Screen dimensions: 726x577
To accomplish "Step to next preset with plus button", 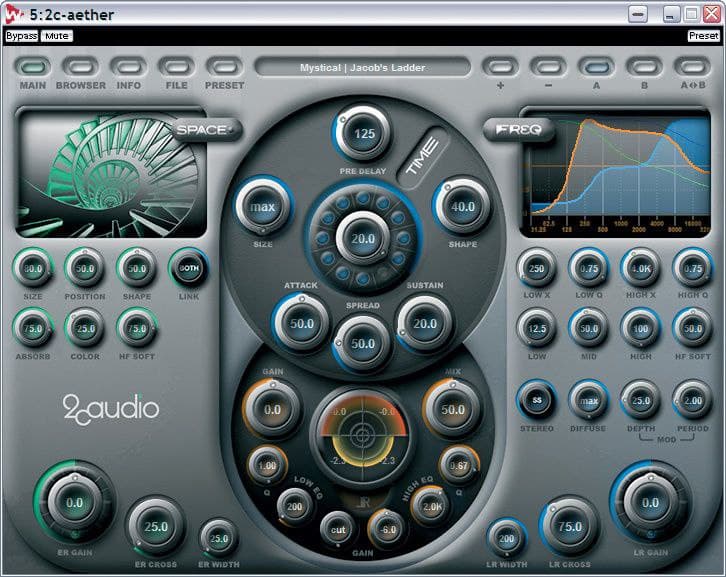I will 501,67.
